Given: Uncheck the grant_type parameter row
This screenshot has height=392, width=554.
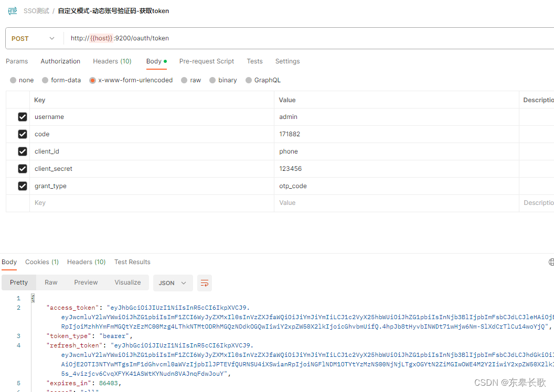Looking at the screenshot, I should point(22,186).
